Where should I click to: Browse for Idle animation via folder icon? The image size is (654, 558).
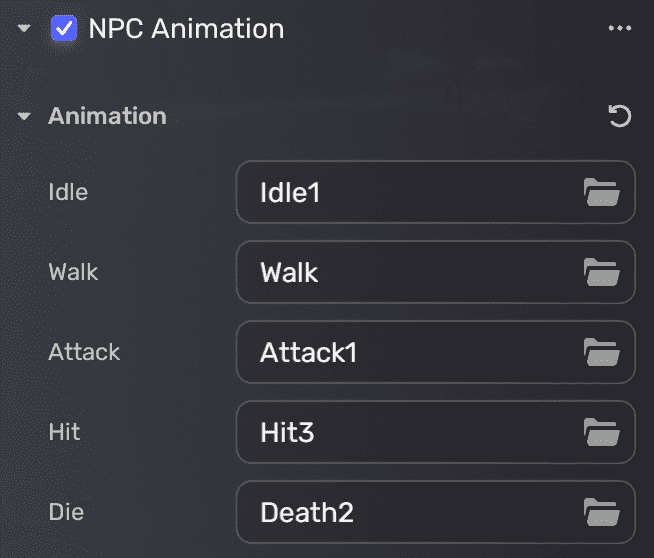point(602,192)
